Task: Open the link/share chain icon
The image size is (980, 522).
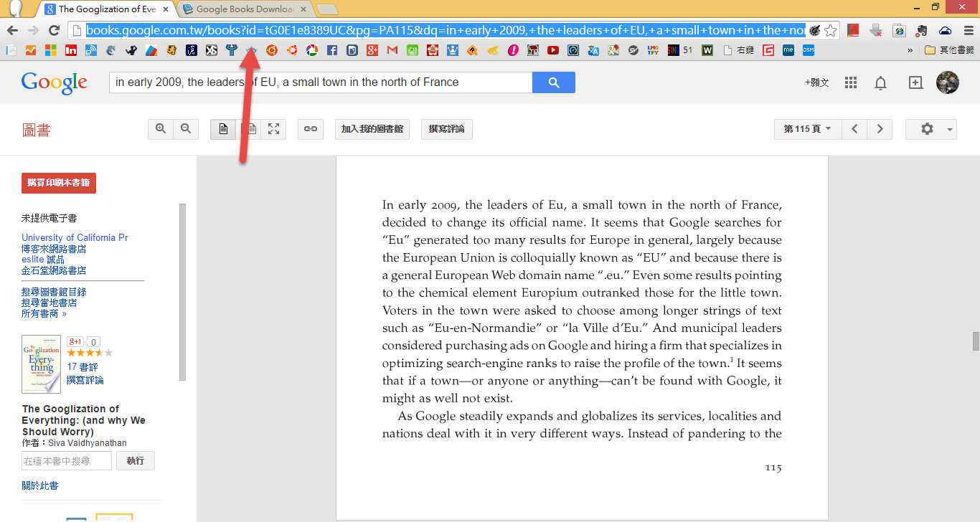Action: tap(311, 129)
